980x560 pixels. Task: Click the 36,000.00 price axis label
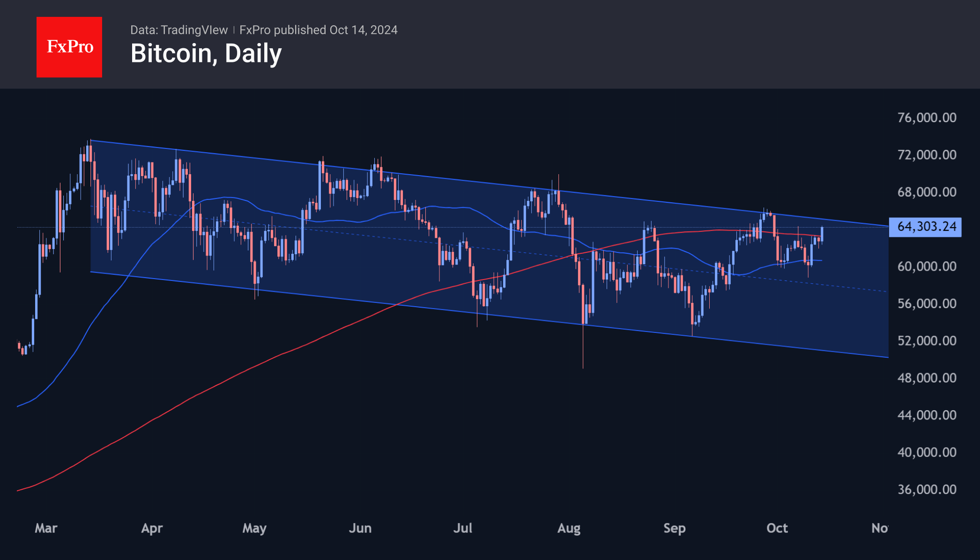click(x=927, y=489)
